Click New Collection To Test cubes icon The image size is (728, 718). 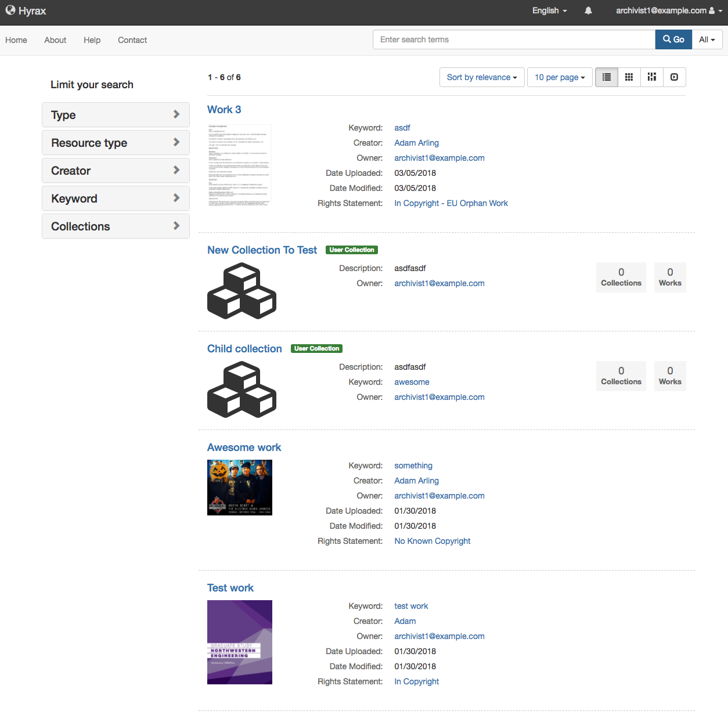tap(242, 291)
